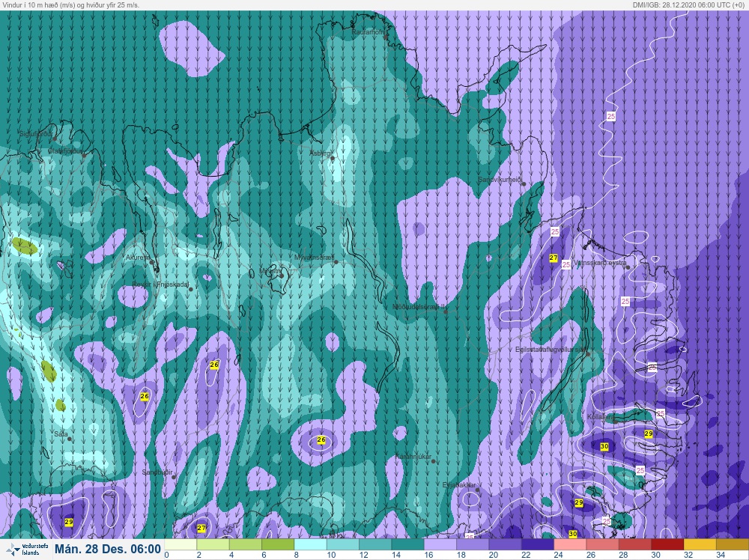
Task: Click the Reykir í Fnjóskadal station label
Action: coord(160,285)
